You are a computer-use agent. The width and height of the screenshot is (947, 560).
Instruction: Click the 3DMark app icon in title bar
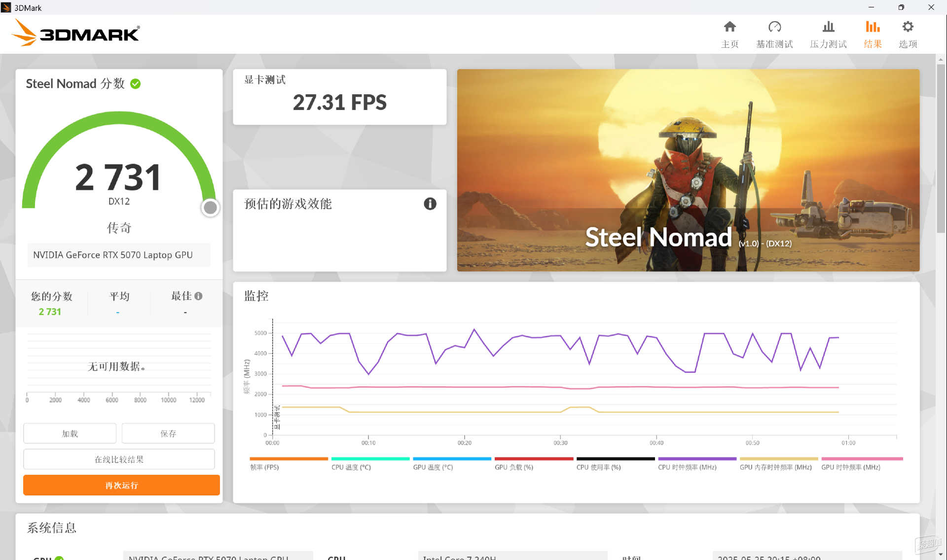click(6, 7)
